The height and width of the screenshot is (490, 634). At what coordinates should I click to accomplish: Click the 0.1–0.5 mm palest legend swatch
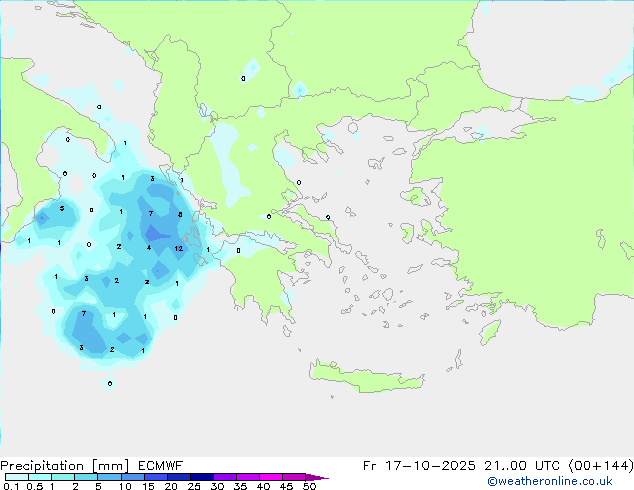click(17, 477)
